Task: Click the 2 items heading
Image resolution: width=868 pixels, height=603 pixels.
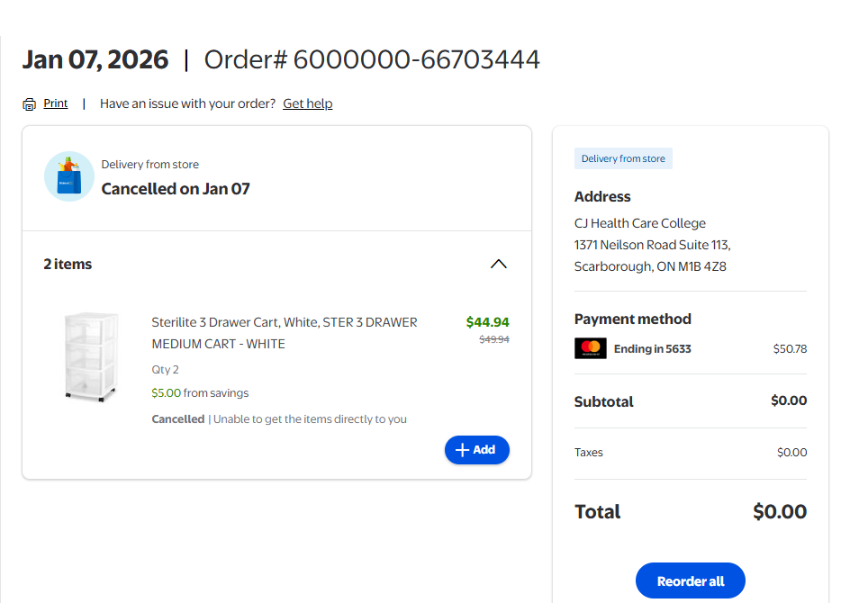Action: (x=68, y=265)
